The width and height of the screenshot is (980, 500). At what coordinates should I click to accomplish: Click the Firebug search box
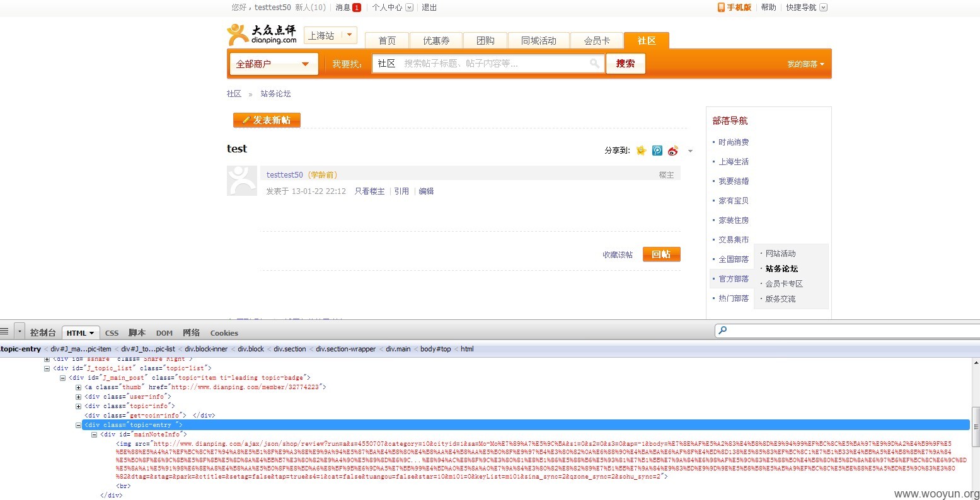pyautogui.click(x=848, y=331)
